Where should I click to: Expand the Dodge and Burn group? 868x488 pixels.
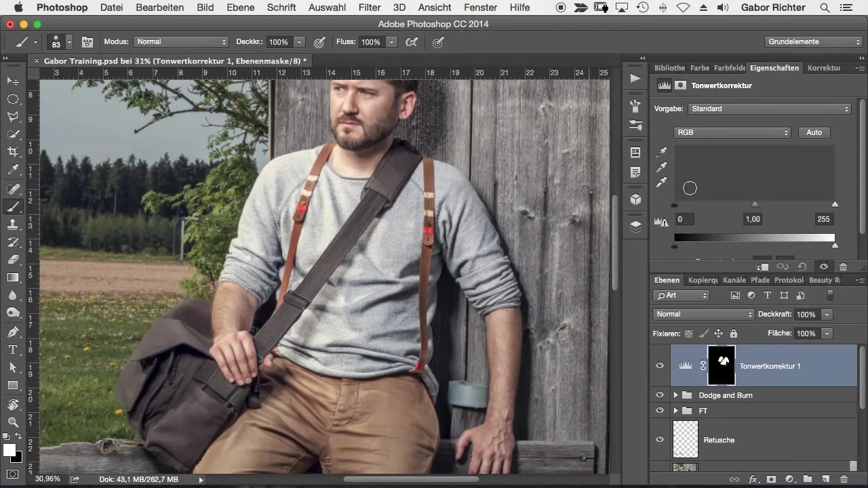[675, 395]
